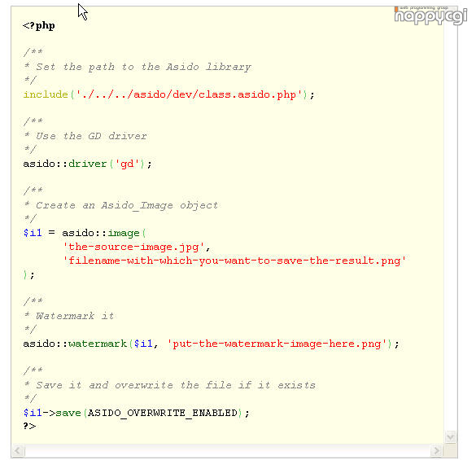Click the $i1 variable assignment

33,233
